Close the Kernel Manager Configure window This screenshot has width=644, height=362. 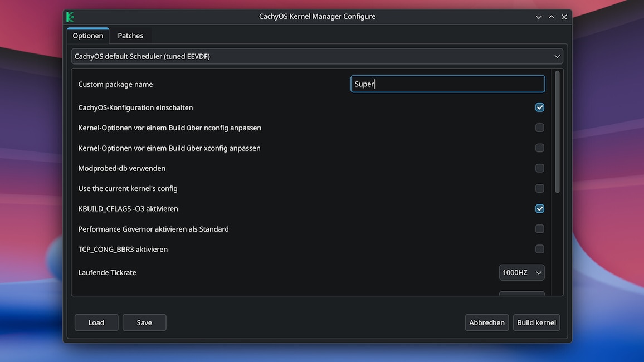coord(564,17)
